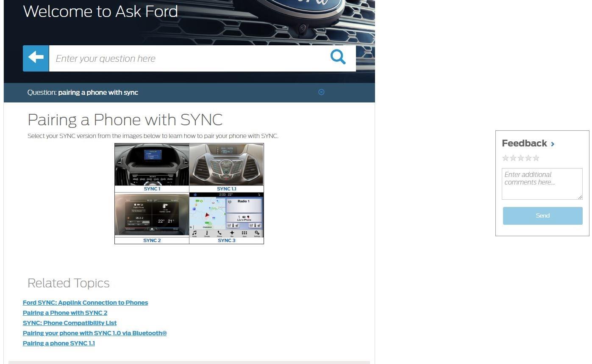Select the SYNC 1.1 dashboard image
This screenshot has height=364, width=592.
coord(226,165)
